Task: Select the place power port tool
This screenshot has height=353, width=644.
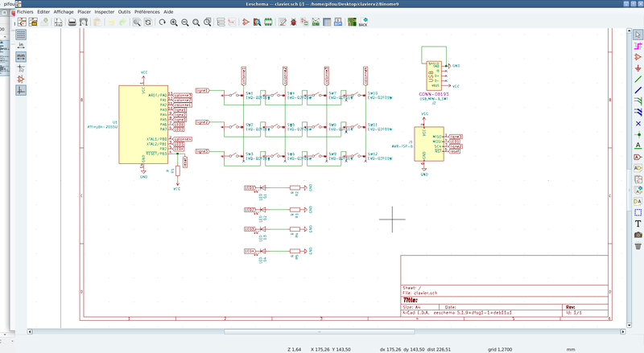Action: tap(638, 68)
